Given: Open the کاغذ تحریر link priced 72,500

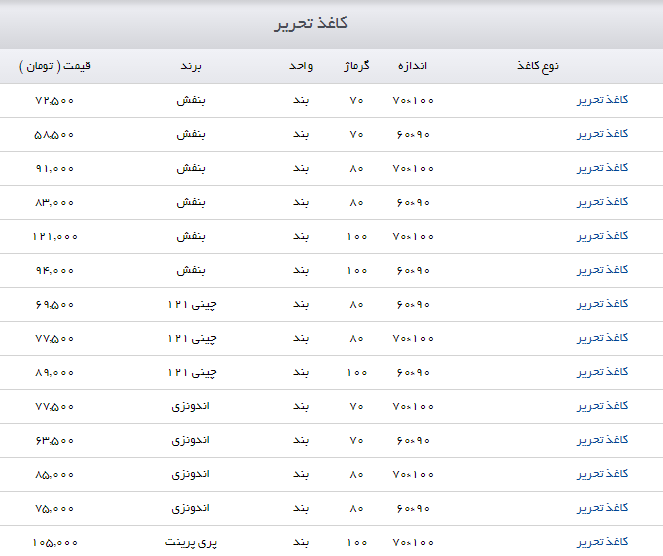Looking at the screenshot, I should pyautogui.click(x=603, y=100).
